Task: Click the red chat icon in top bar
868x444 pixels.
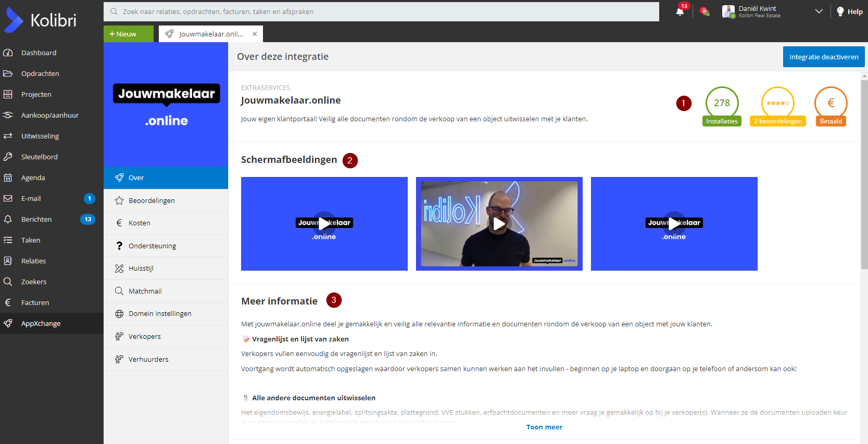Action: tap(705, 11)
